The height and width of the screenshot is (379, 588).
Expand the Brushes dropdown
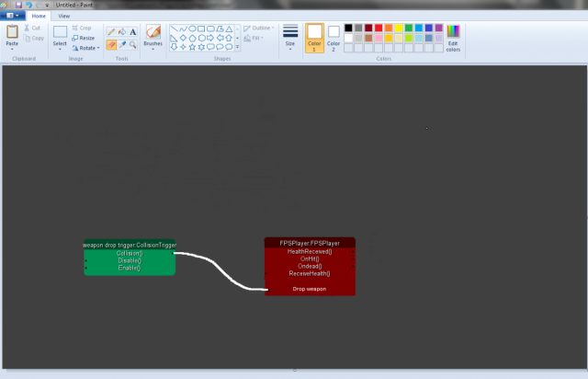click(153, 50)
